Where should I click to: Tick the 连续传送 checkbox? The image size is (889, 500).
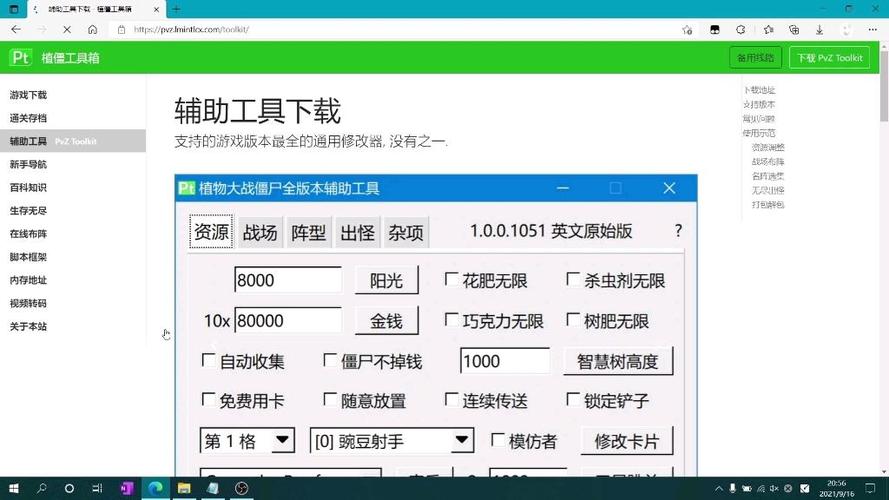[451, 400]
